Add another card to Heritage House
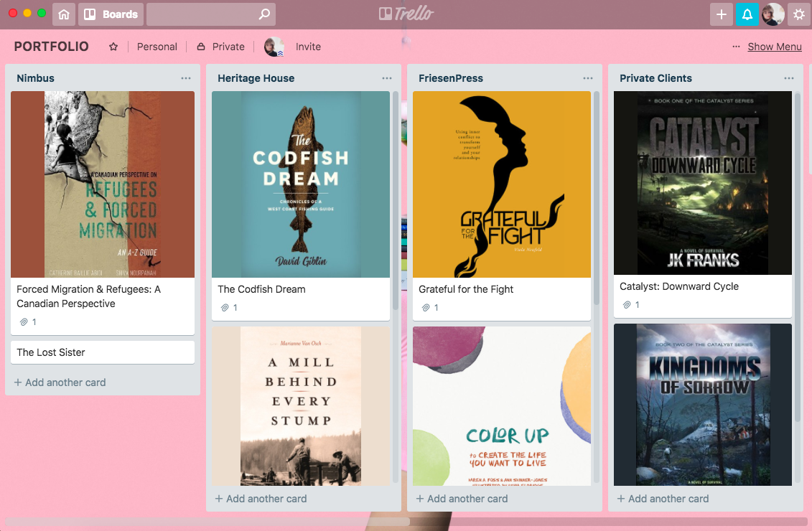Image resolution: width=812 pixels, height=531 pixels. (x=261, y=499)
